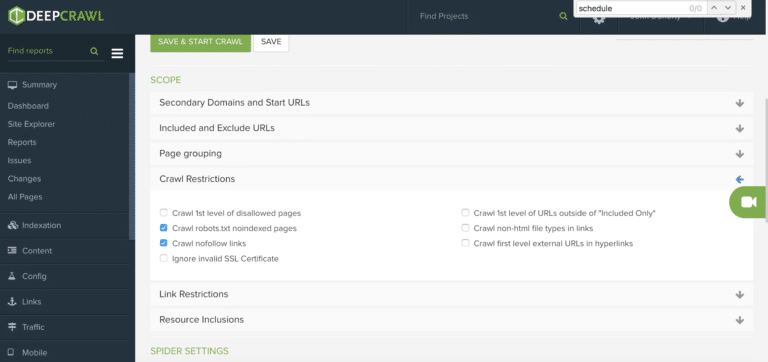This screenshot has height=362, width=768.
Task: Click the Resource Inclusions header title
Action: (x=201, y=319)
